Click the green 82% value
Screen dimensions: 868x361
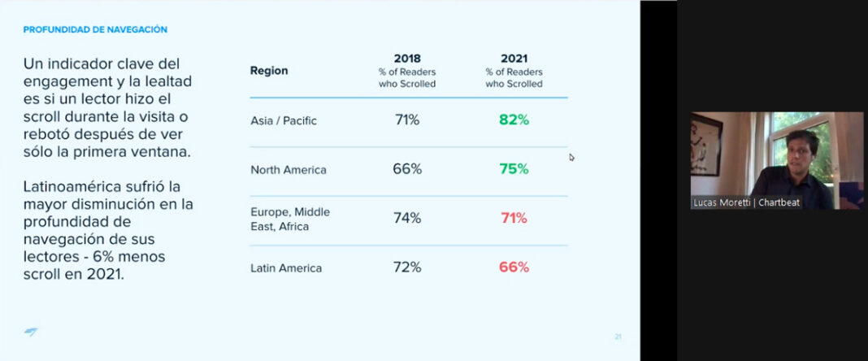point(514,120)
